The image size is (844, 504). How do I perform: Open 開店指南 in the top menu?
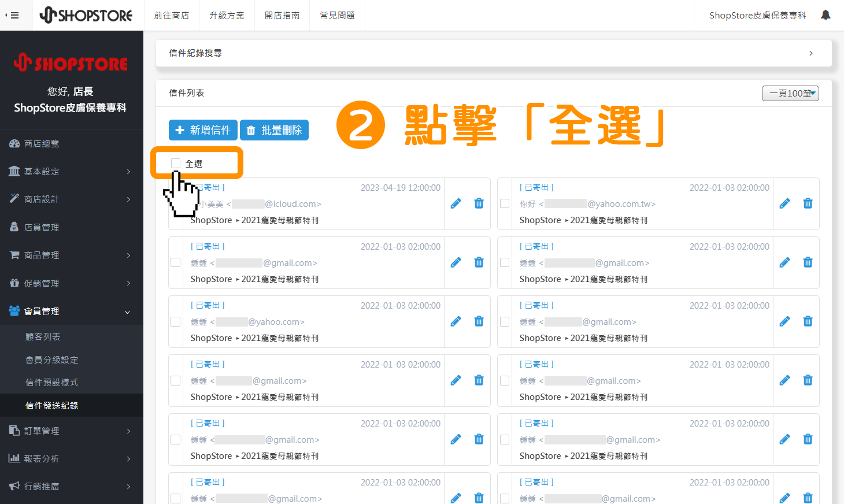pos(282,16)
